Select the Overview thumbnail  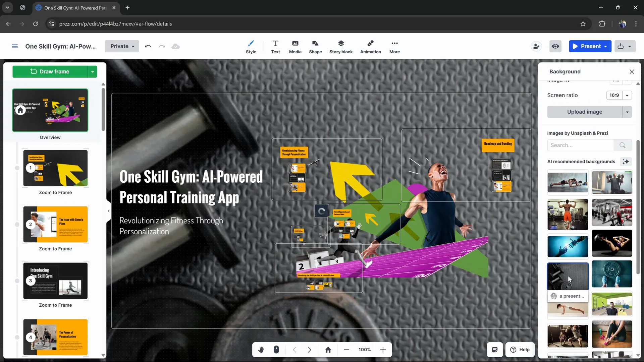[x=50, y=110]
